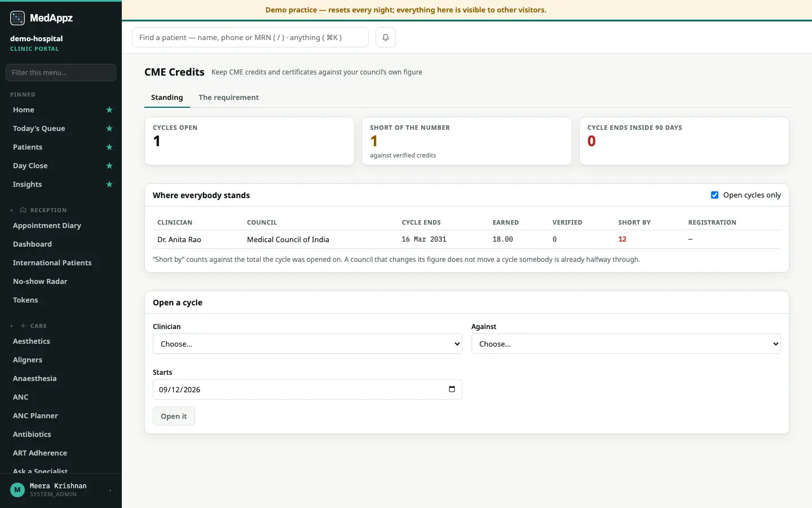Click the Cycle Ends column header
The height and width of the screenshot is (508, 812).
421,222
